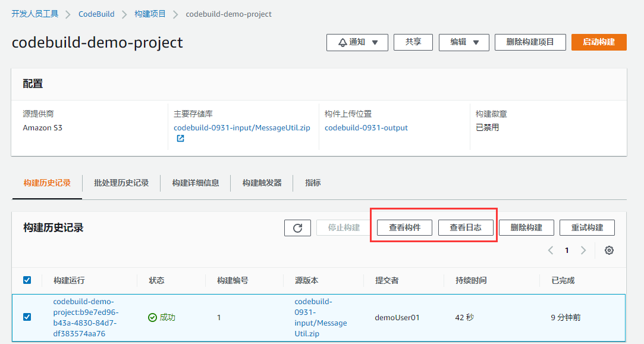Screen dimensions: 644x344
Task: Click the 提交者 column header
Action: click(x=387, y=280)
